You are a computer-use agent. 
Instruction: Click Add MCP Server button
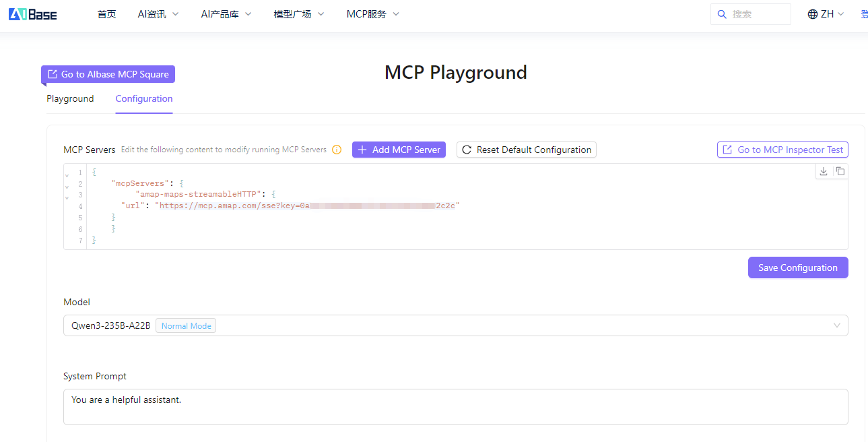point(399,150)
